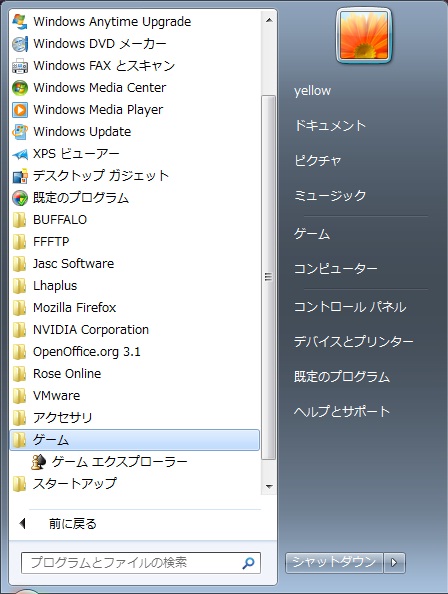Viewport: 448px width, 594px height.
Task: Open ピクチャ in right pane
Action: [318, 160]
